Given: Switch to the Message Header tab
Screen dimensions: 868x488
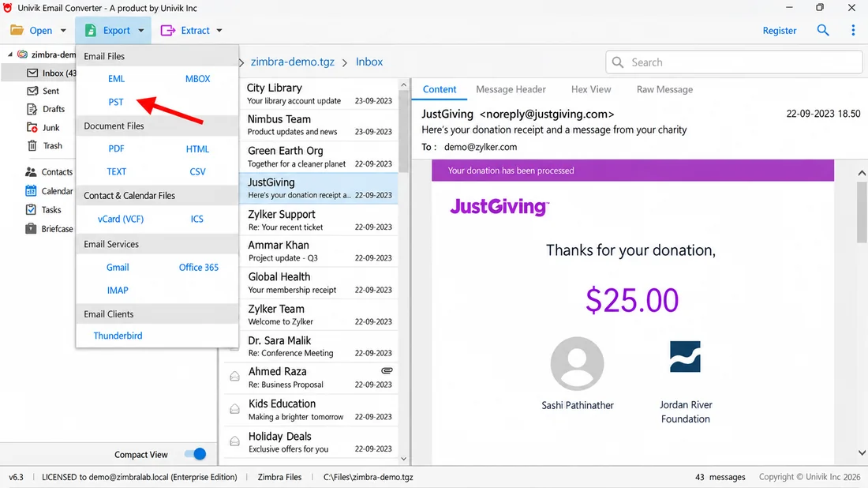Looking at the screenshot, I should click(511, 89).
